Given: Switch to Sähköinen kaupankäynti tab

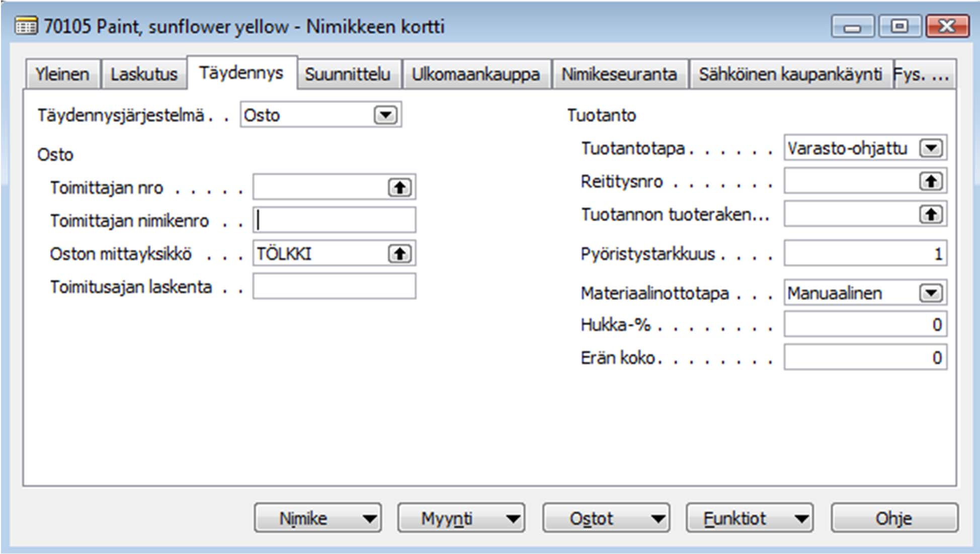Looking at the screenshot, I should point(790,74).
